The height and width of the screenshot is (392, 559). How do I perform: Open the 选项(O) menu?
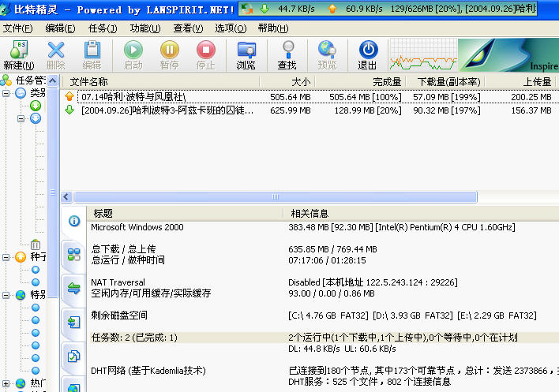click(231, 28)
